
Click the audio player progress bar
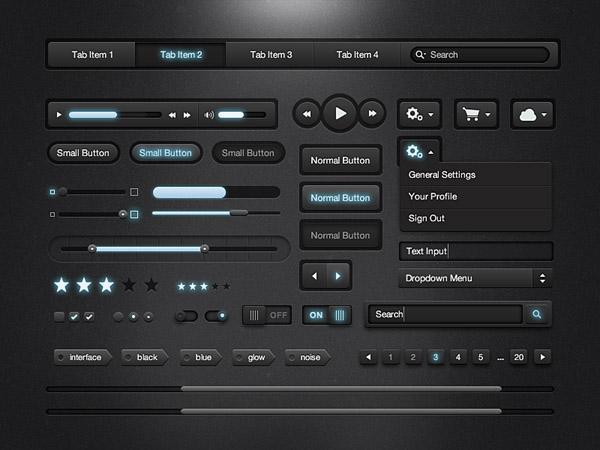112,115
